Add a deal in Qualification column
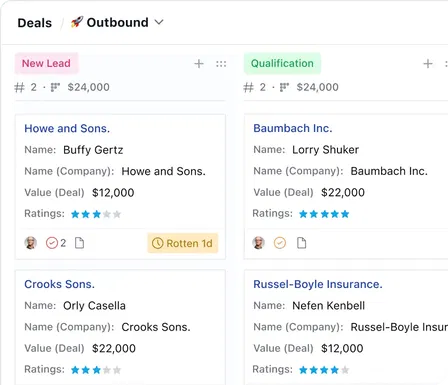The width and height of the screenshot is (448, 385). [x=428, y=64]
